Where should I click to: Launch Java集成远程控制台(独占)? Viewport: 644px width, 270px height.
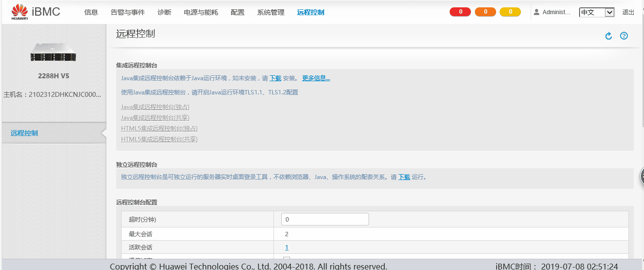click(155, 107)
